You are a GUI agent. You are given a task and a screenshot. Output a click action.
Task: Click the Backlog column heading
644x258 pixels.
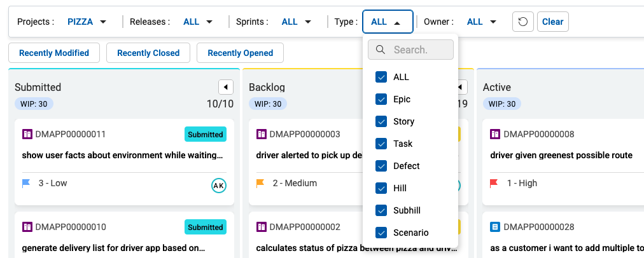[x=267, y=87]
